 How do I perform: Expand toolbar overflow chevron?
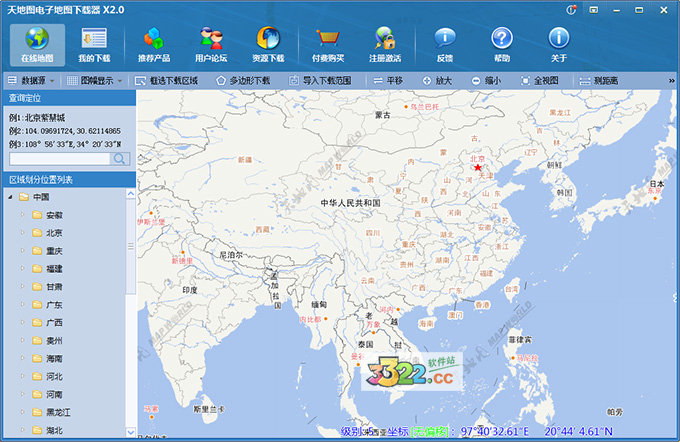[671, 81]
